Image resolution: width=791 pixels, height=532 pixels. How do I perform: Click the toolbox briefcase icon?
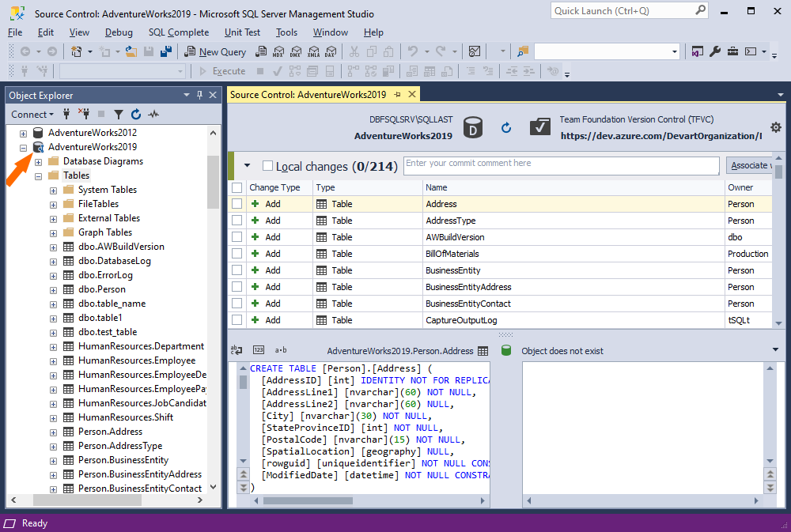tap(732, 51)
